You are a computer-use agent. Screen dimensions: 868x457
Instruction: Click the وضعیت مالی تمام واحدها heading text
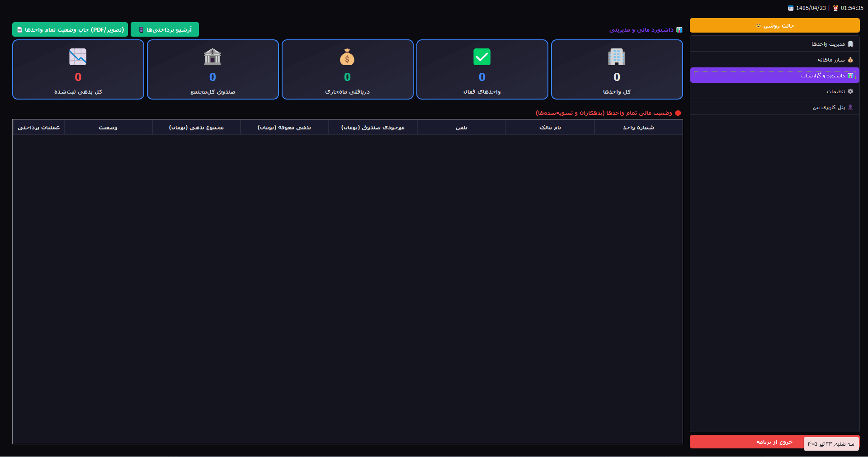pyautogui.click(x=604, y=113)
